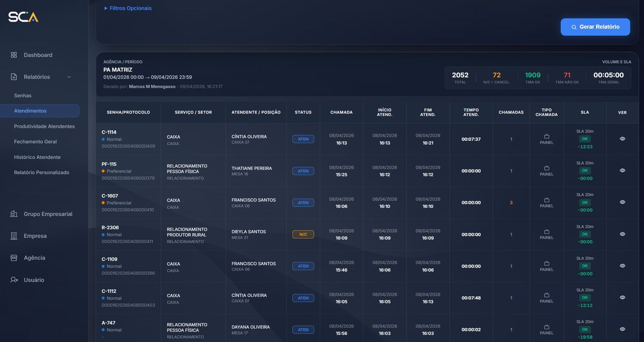Click the Usuário person icon
The image size is (644, 342).
14,280
